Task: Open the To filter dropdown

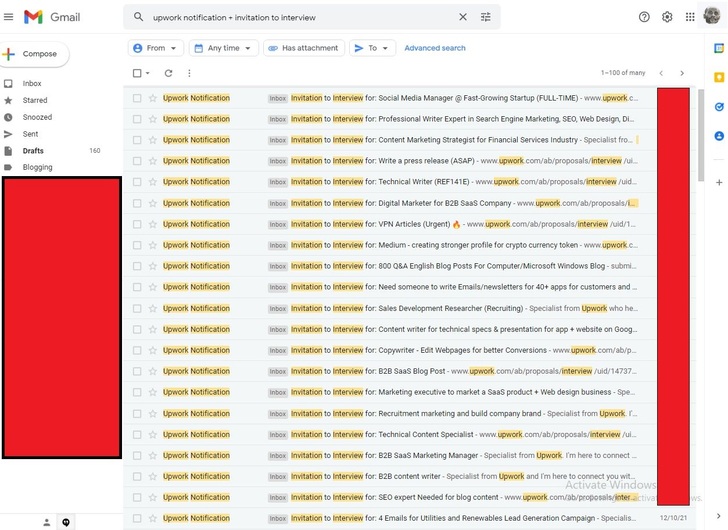Action: point(372,48)
